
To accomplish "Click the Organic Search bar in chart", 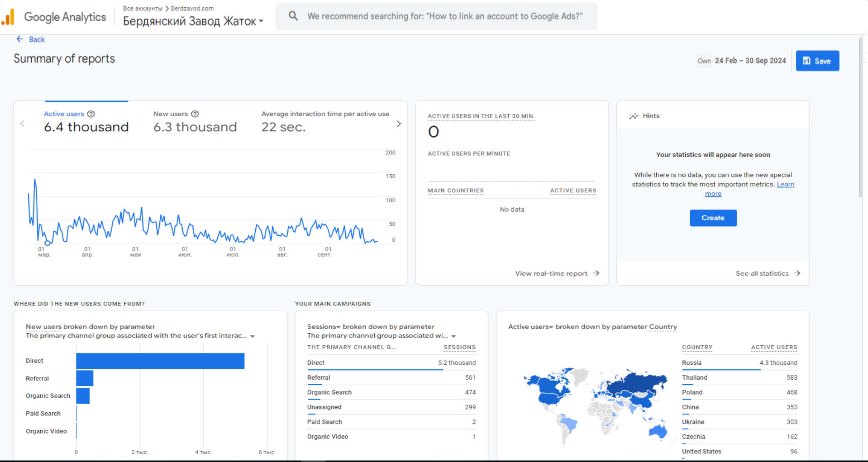I will pyautogui.click(x=83, y=395).
